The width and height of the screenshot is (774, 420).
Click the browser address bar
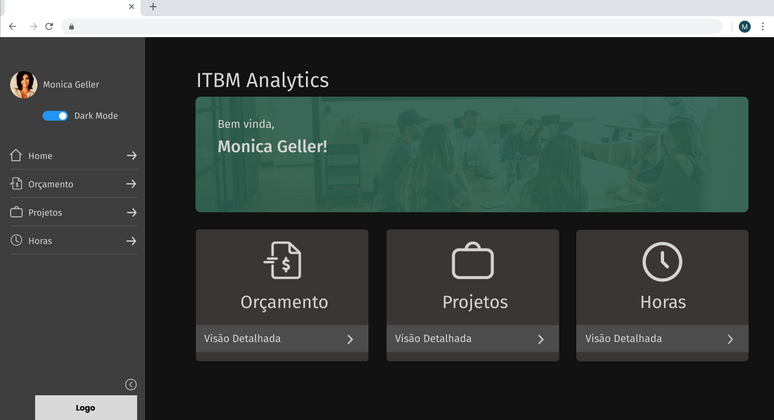pyautogui.click(x=400, y=26)
